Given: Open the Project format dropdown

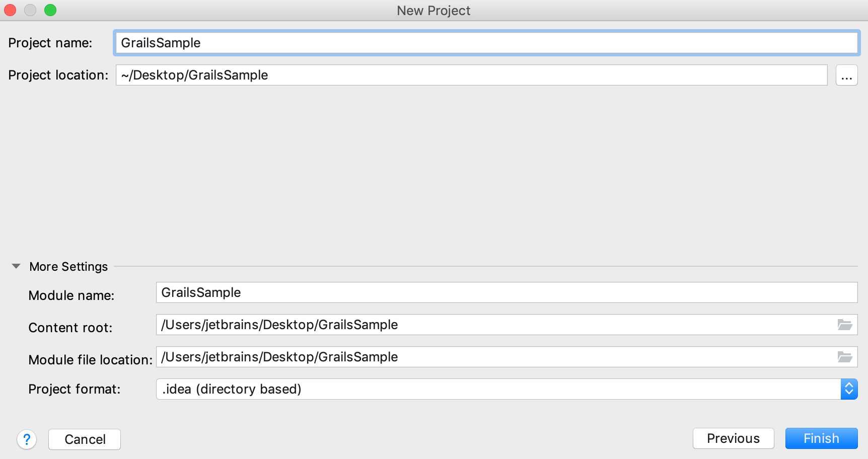Looking at the screenshot, I should [497, 389].
